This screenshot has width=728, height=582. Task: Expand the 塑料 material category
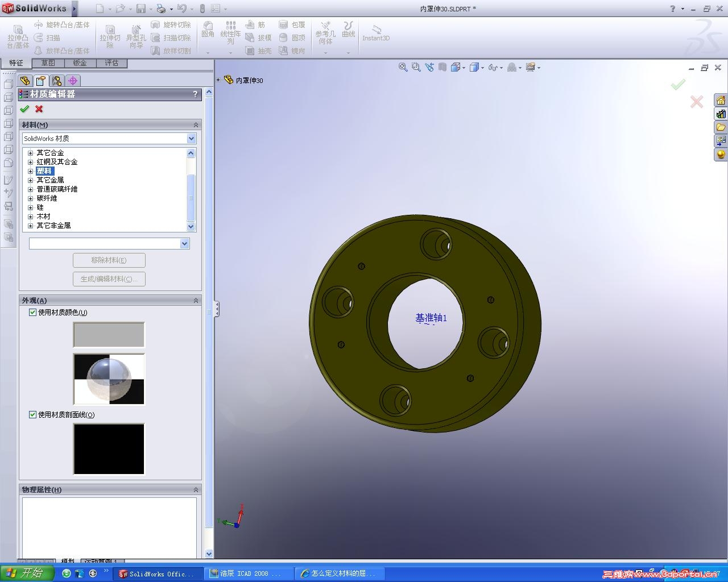tap(31, 171)
